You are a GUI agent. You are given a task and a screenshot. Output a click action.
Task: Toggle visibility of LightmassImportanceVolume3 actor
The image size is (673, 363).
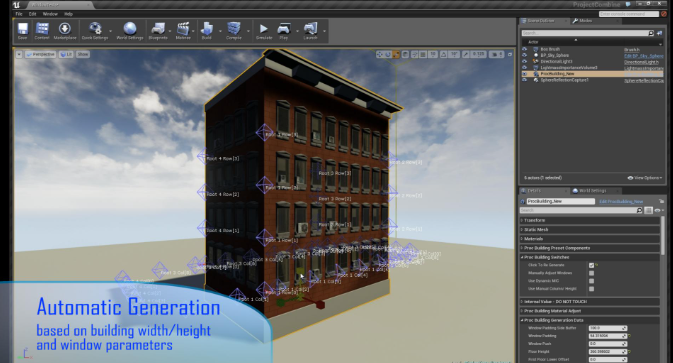tap(524, 67)
